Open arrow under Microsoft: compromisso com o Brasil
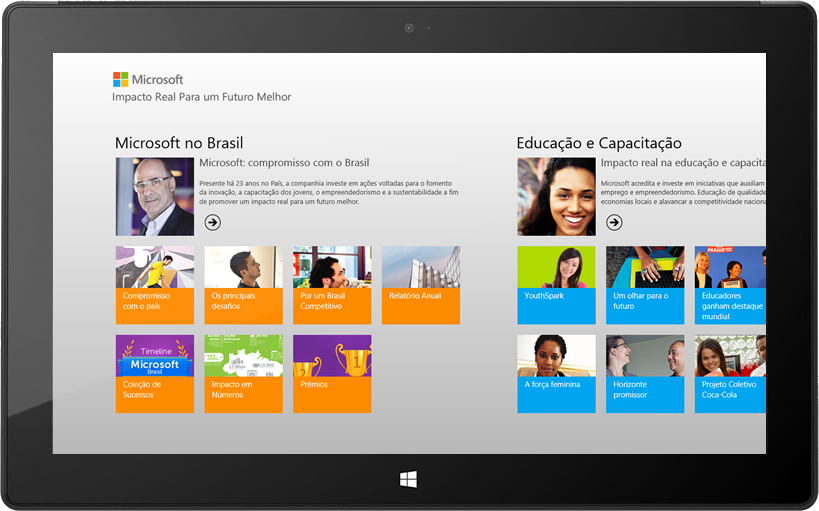819x511 pixels. 212,222
